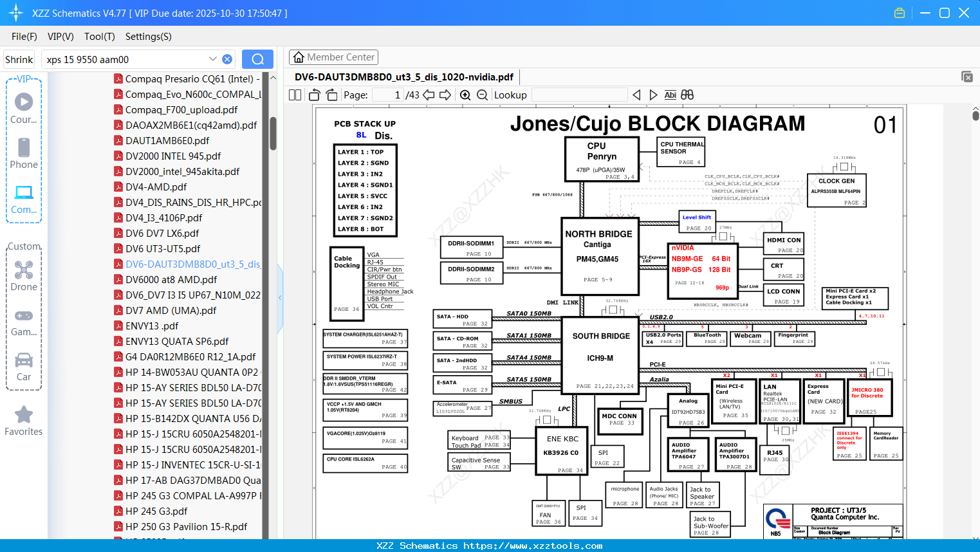Click the Lookup text field
This screenshot has width=980, height=552.
pyautogui.click(x=579, y=95)
